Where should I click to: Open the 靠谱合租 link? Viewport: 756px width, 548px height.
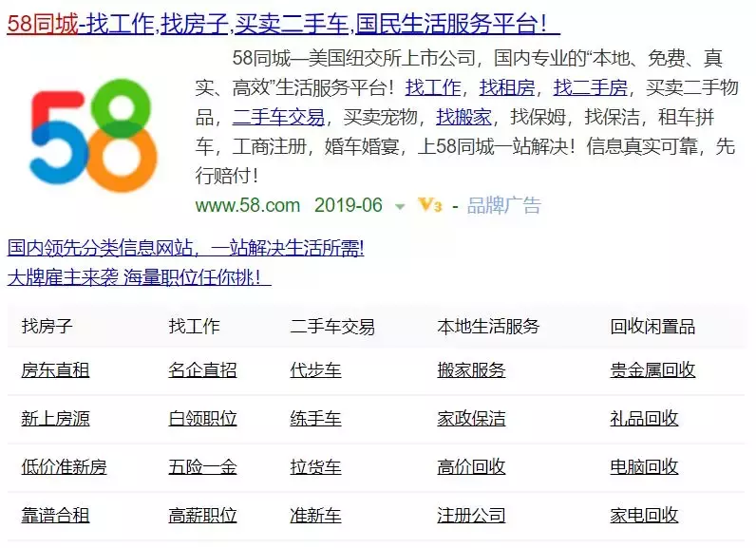(x=55, y=515)
